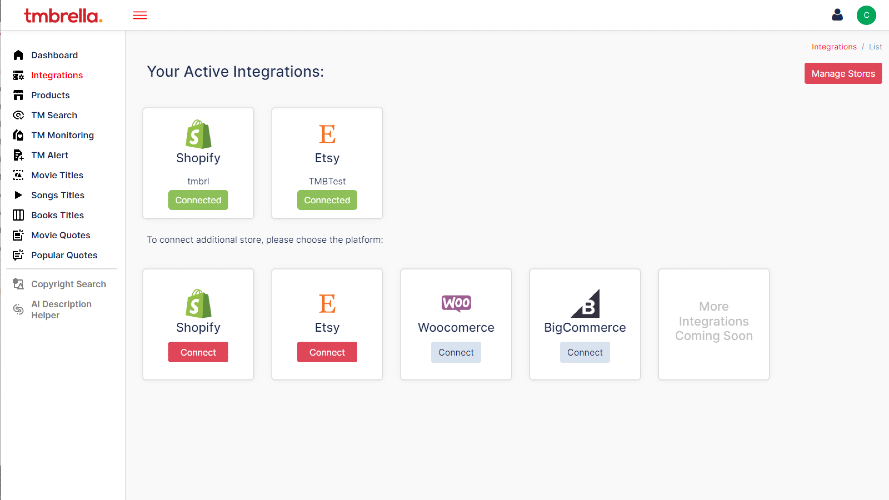This screenshot has width=889, height=500.
Task: Click the Connected badge under Etsy TMBTest
Action: (327, 200)
